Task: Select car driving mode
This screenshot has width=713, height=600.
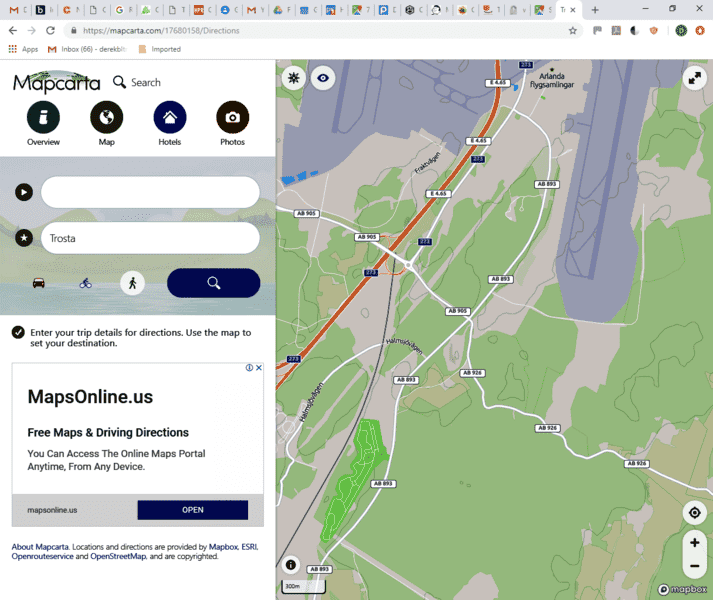Action: click(38, 283)
